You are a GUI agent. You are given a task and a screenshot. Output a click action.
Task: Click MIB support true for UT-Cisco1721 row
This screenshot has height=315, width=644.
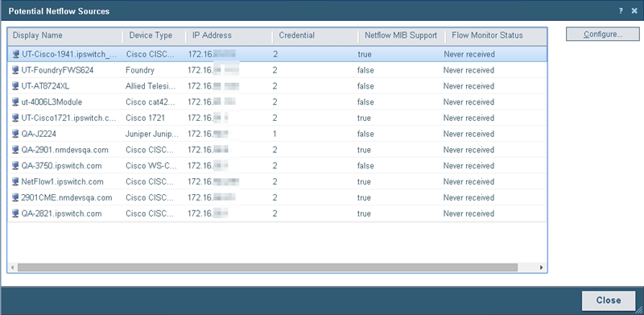coord(364,118)
